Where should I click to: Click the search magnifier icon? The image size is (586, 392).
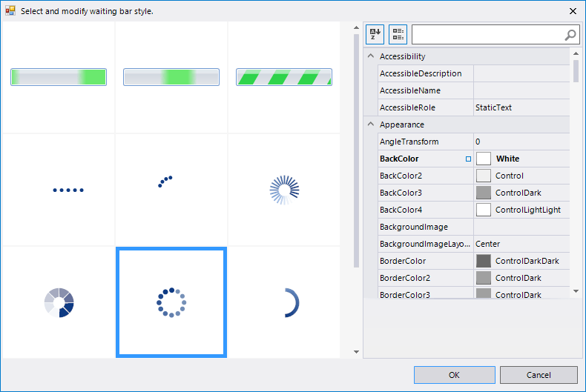coord(570,34)
